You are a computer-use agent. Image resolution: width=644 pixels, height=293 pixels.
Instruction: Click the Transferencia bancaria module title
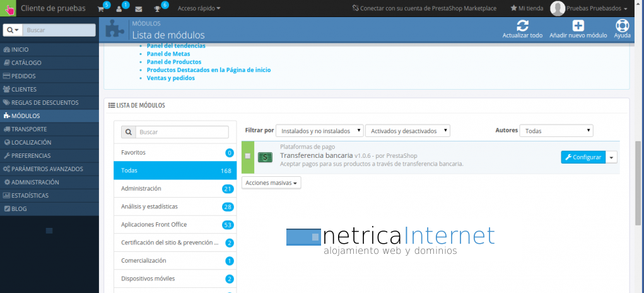[316, 155]
